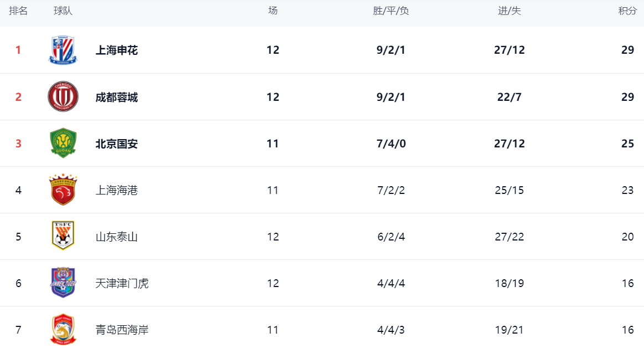
Task: Click the Shandong Taishan TSFC crest
Action: pos(63,236)
